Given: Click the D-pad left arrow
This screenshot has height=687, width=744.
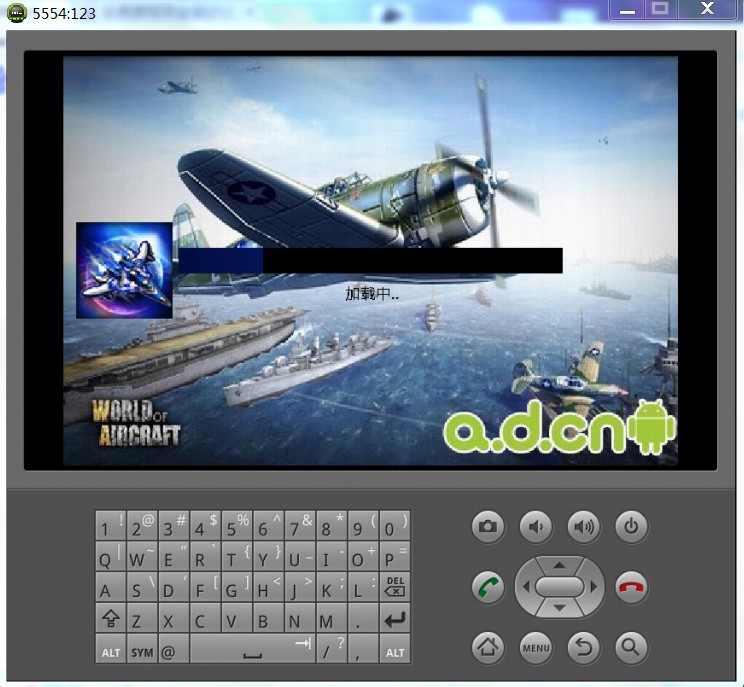Looking at the screenshot, I should tap(526, 587).
